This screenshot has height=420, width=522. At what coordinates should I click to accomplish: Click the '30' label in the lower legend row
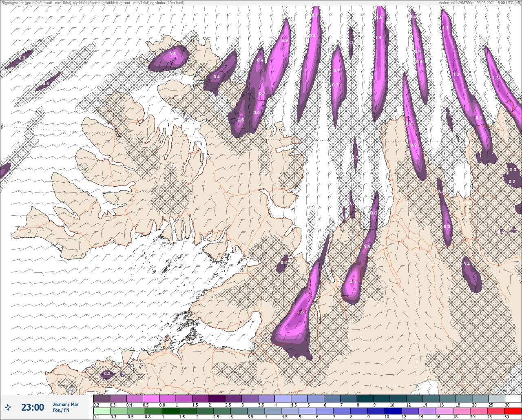(506, 417)
